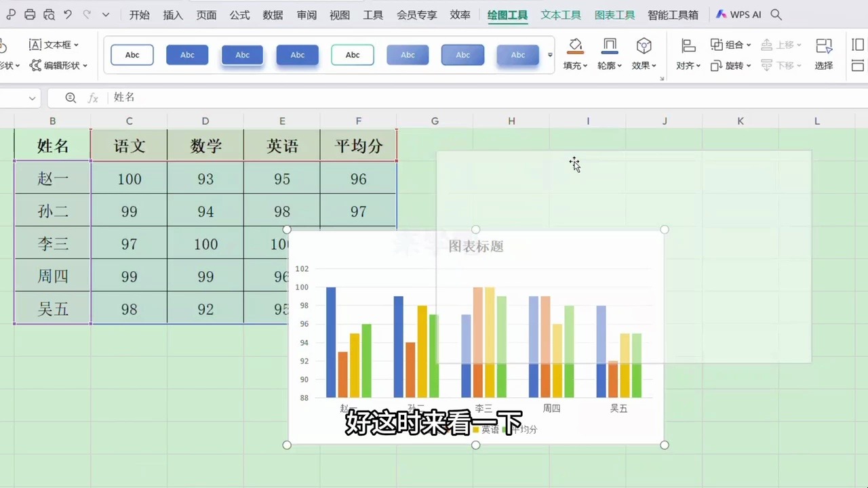Apply the sixth light blue Abc style
The height and width of the screenshot is (488, 868).
[408, 55]
